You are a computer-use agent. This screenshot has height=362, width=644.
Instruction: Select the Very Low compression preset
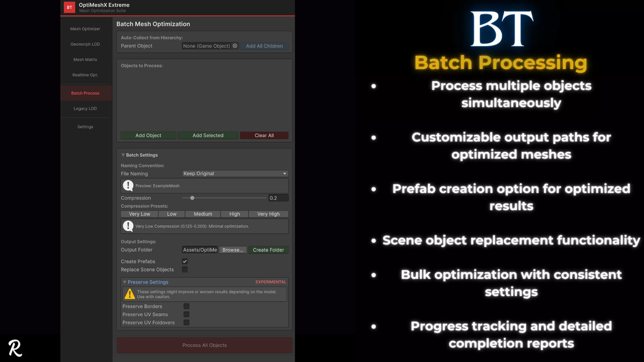pyautogui.click(x=140, y=214)
